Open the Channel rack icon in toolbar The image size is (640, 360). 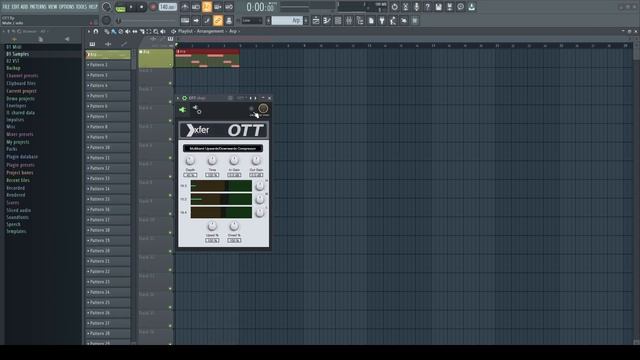[338, 20]
